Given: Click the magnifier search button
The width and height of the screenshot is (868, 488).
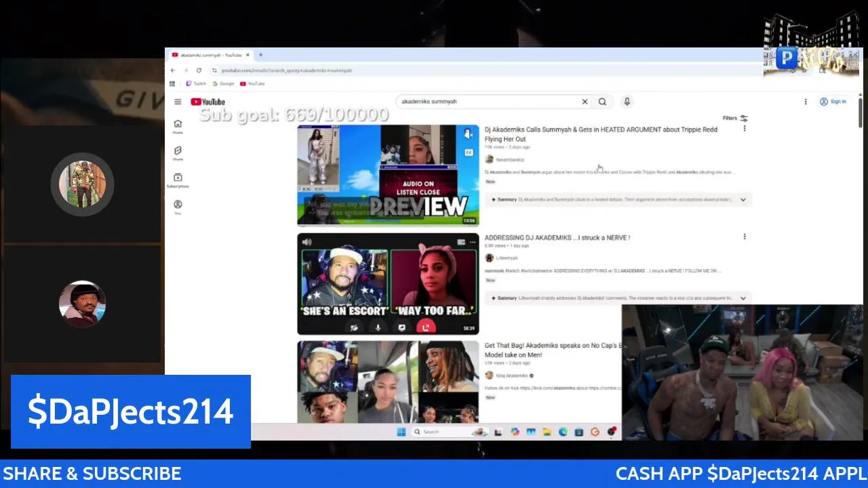Looking at the screenshot, I should click(x=602, y=102).
